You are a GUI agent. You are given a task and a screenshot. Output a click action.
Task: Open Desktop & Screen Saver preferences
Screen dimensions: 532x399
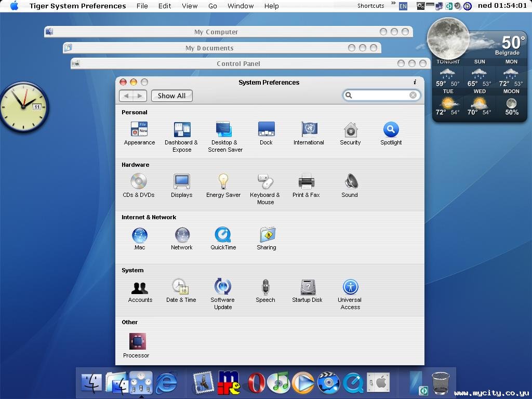(224, 130)
